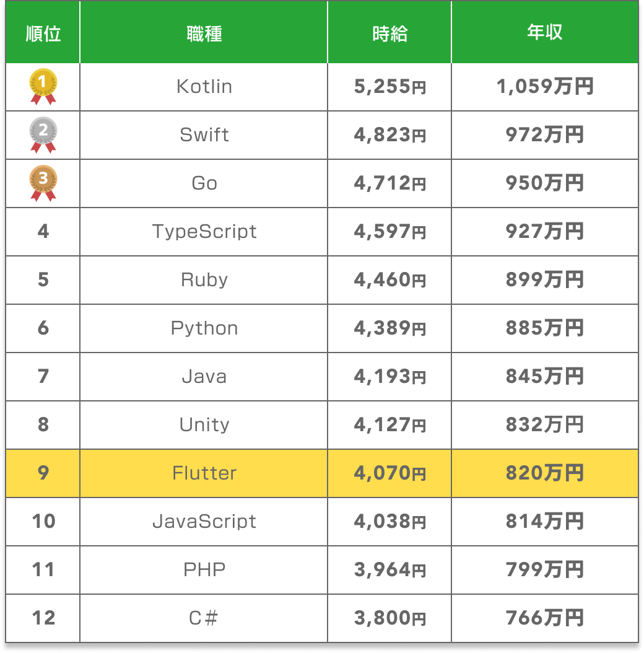Viewport: 644px width, 653px height.
Task: Click the JavaScript cell
Action: [x=204, y=522]
